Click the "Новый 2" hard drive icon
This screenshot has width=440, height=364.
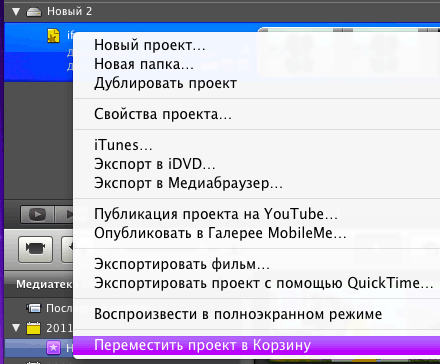click(x=34, y=12)
